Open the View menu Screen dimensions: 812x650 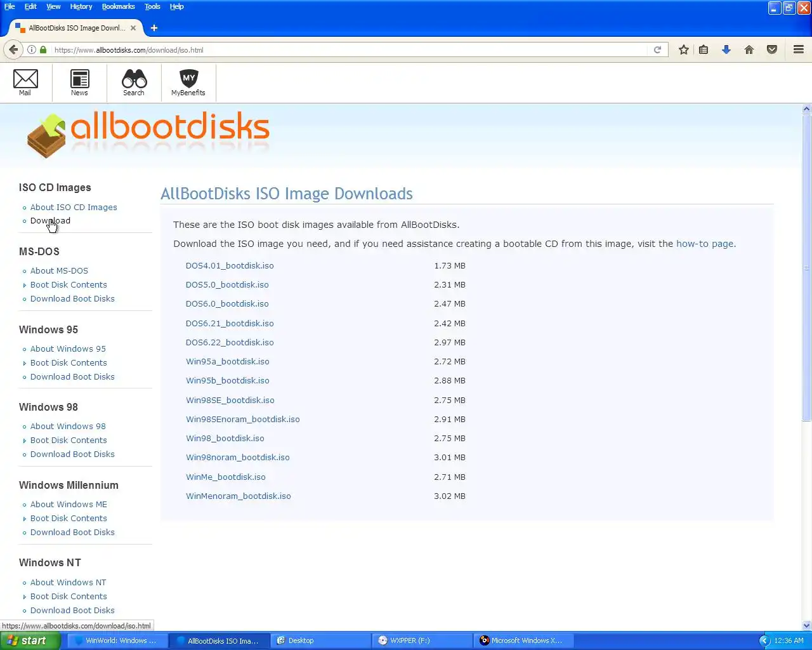pyautogui.click(x=53, y=6)
